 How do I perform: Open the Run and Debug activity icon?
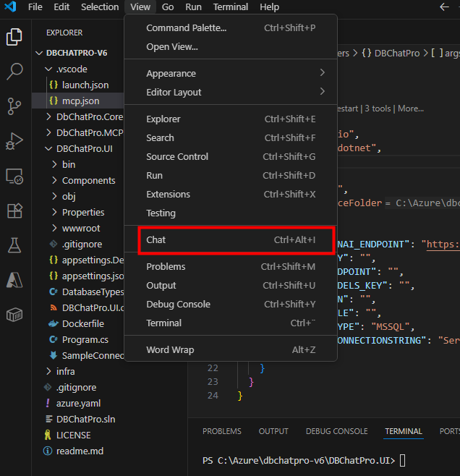coord(14,141)
